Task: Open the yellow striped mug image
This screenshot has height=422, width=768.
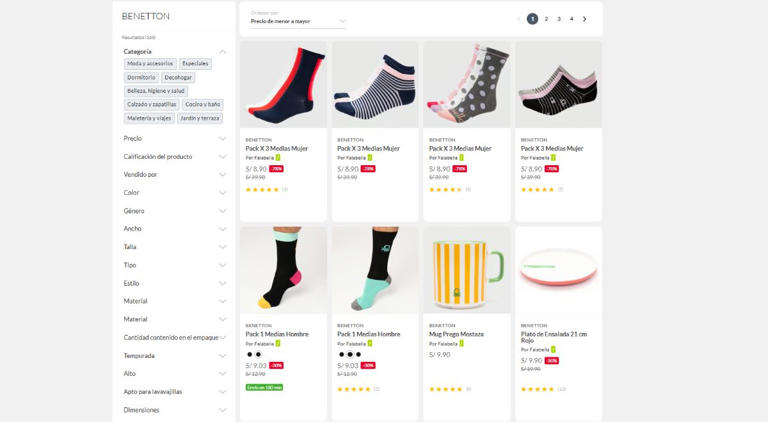Action: (466, 270)
